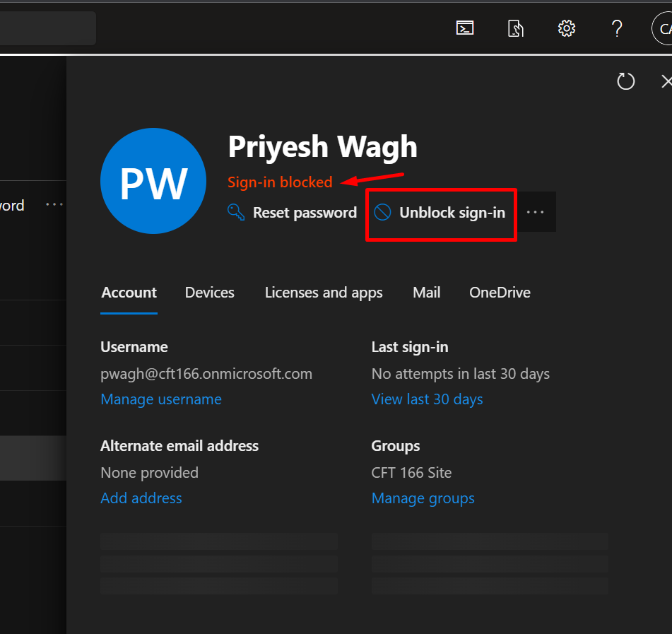Click View last 30 days sign-in link
This screenshot has width=672, height=634.
click(427, 399)
